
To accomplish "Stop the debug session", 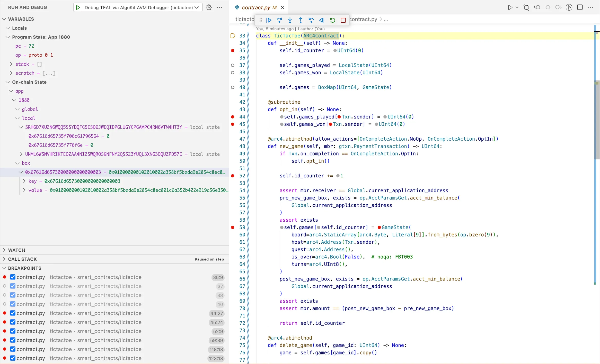I will (343, 20).
